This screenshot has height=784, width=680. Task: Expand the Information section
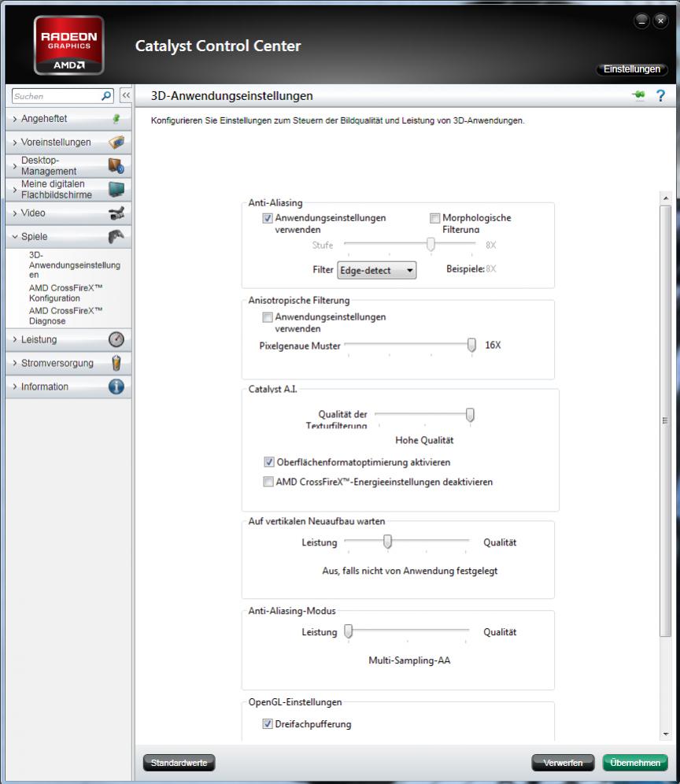68,386
